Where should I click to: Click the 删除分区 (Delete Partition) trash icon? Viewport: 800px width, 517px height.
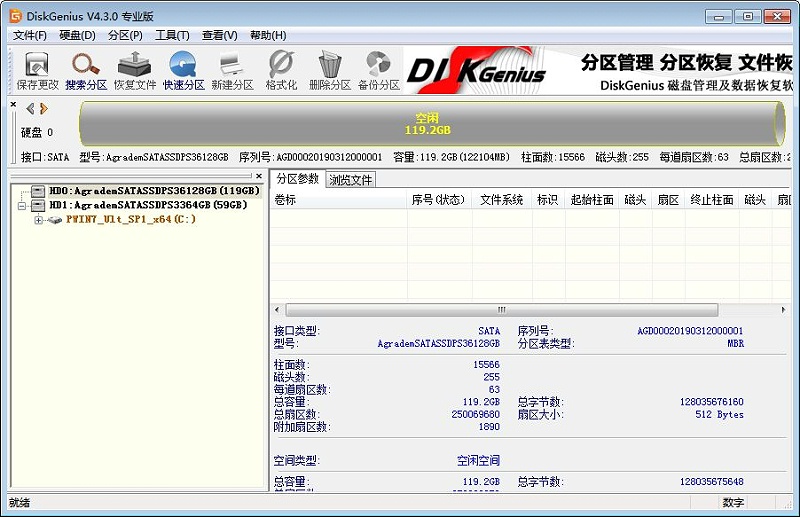tap(330, 70)
